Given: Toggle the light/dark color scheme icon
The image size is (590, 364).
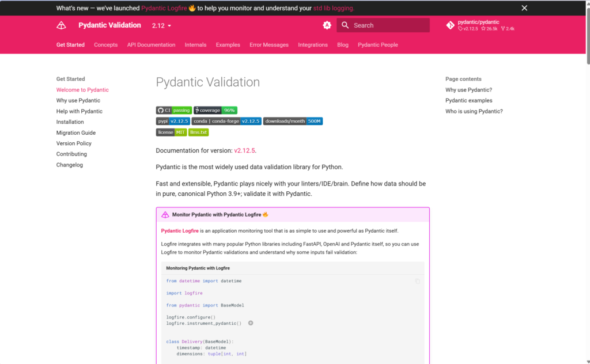Looking at the screenshot, I should tap(327, 25).
